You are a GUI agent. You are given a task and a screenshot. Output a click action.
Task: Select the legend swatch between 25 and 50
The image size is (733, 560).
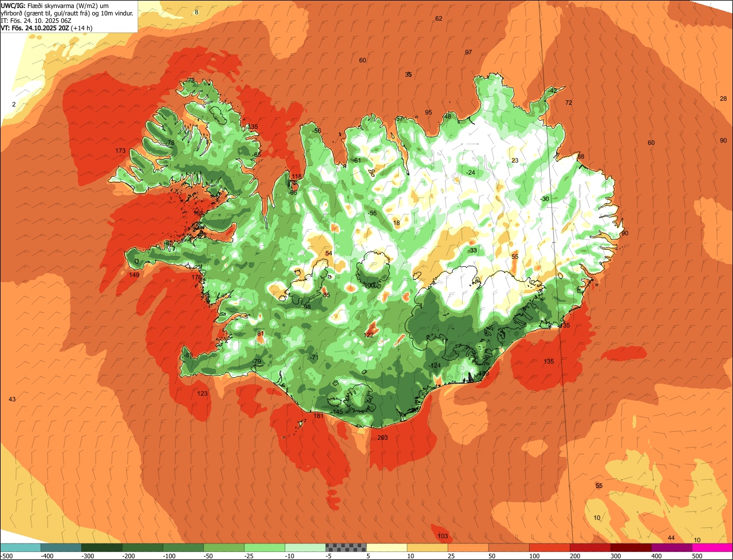point(468,547)
